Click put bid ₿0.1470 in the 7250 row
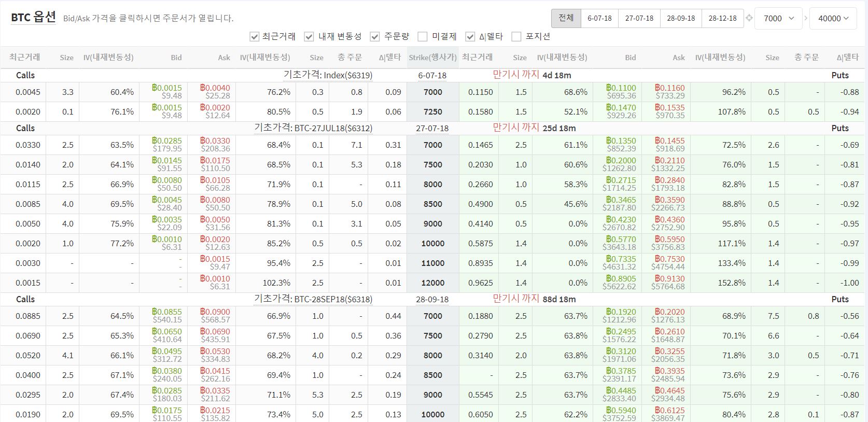The image size is (868, 422). (621, 108)
